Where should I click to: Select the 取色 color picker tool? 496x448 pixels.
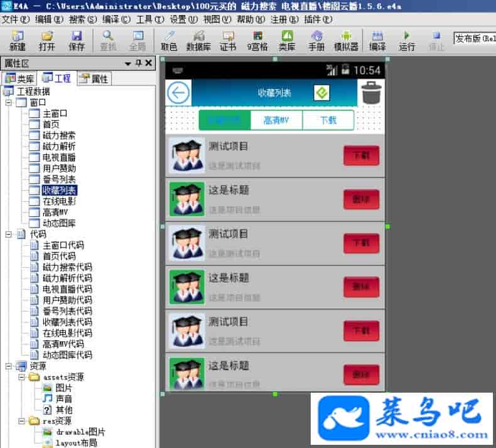[169, 40]
